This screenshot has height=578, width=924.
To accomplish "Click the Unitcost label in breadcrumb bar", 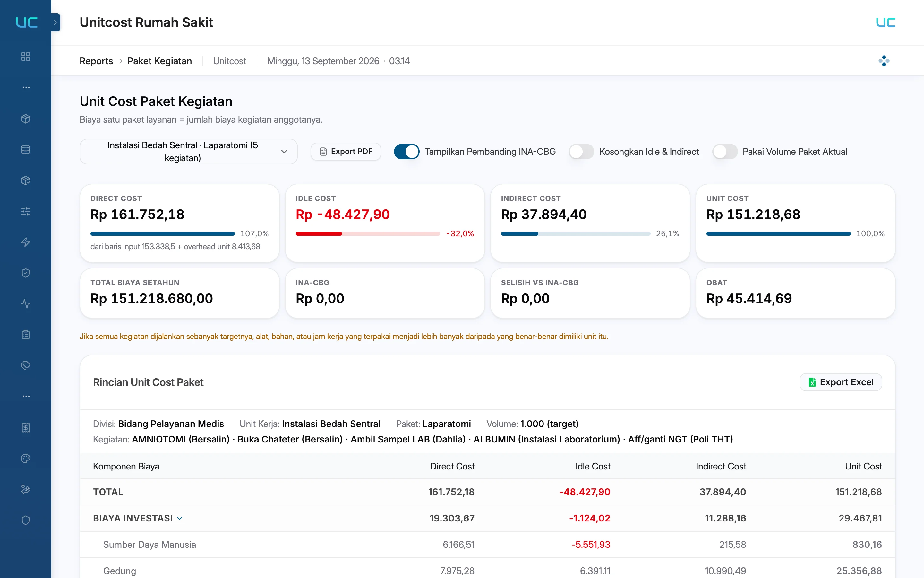I will [x=229, y=61].
